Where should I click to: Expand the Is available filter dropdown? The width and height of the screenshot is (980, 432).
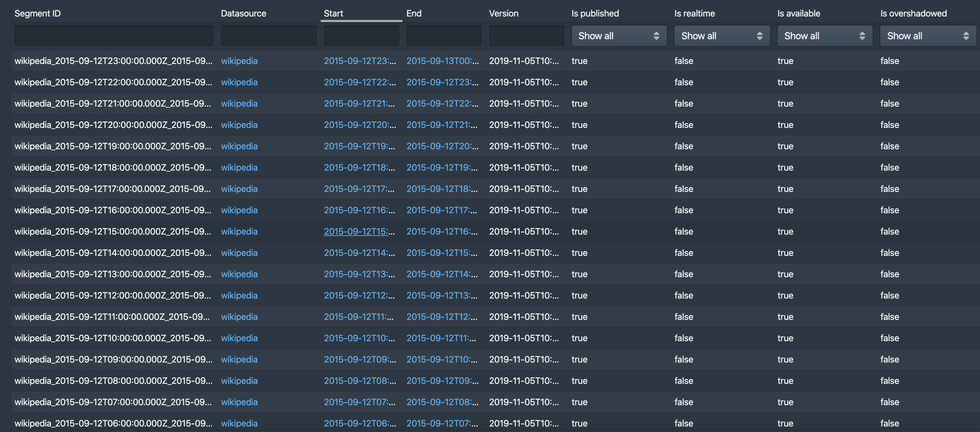pos(824,36)
